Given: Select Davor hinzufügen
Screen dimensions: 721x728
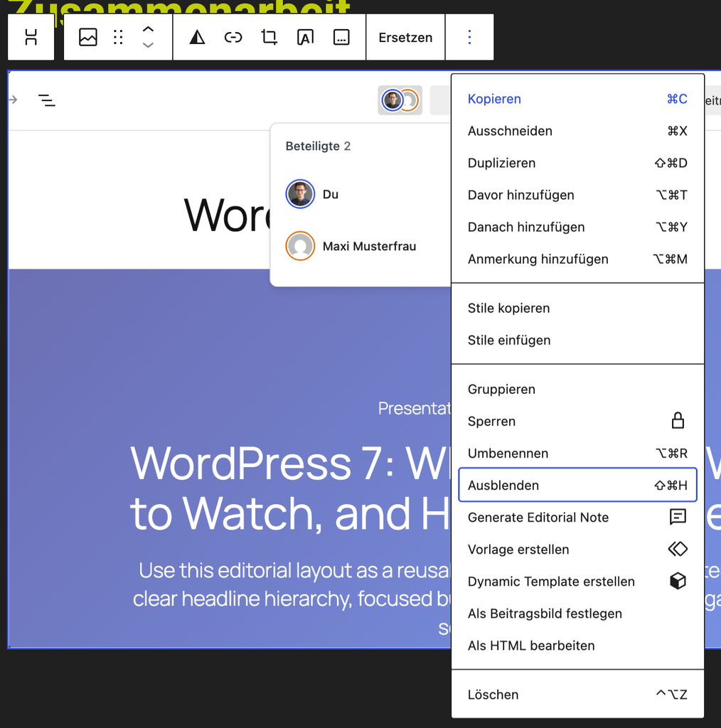Looking at the screenshot, I should point(577,195).
